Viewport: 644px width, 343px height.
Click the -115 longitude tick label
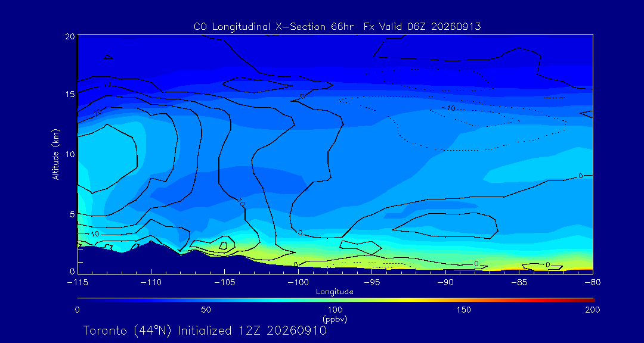click(x=77, y=283)
